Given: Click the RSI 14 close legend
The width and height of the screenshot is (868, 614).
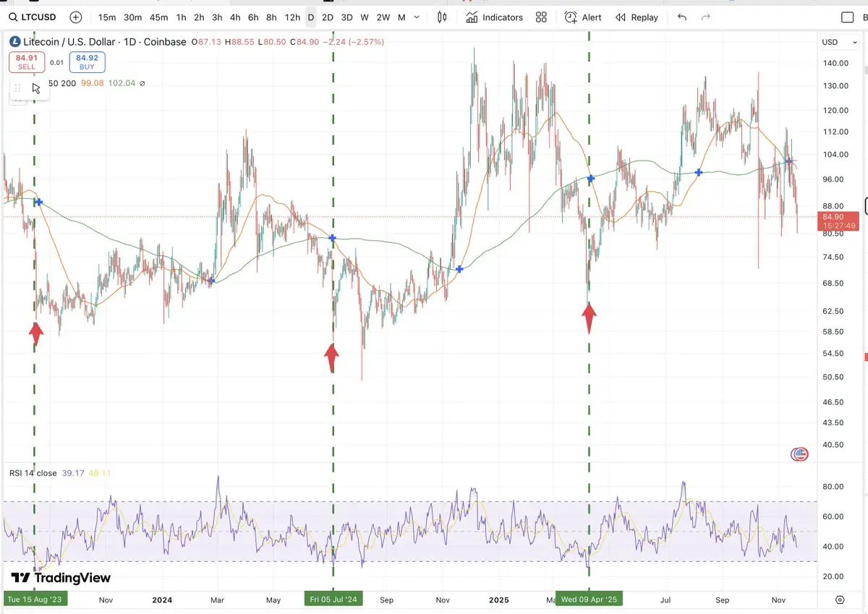Looking at the screenshot, I should (x=33, y=473).
